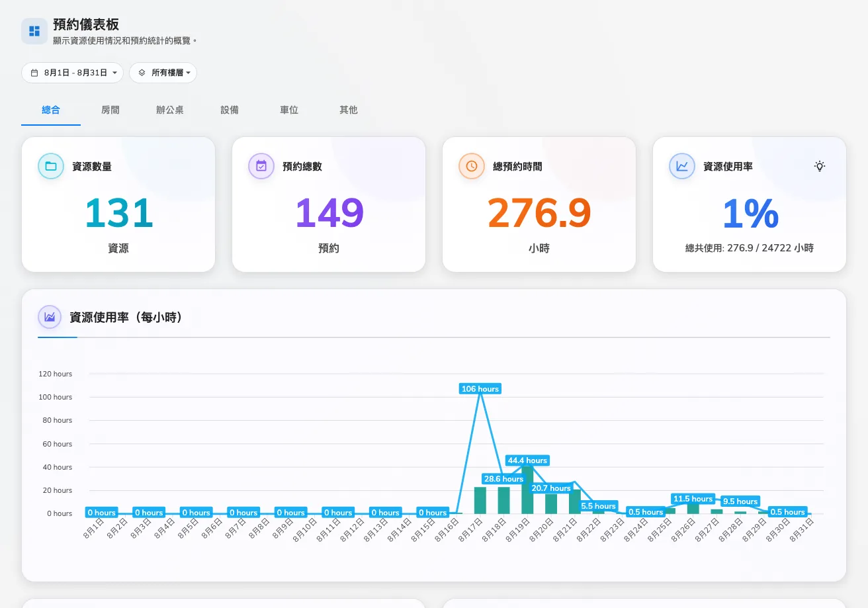Screen dimensions: 868x608
Task: Click the 預約儀表板 page title
Action: click(x=86, y=25)
